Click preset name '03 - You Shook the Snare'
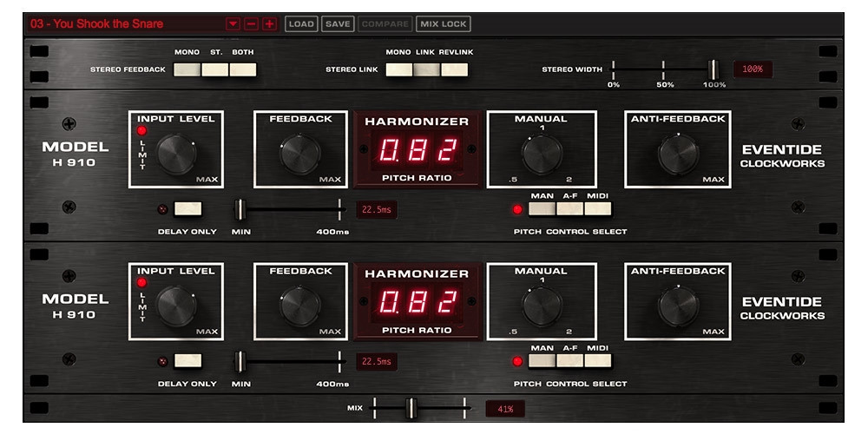Viewport: 868px width, 434px height. point(97,23)
